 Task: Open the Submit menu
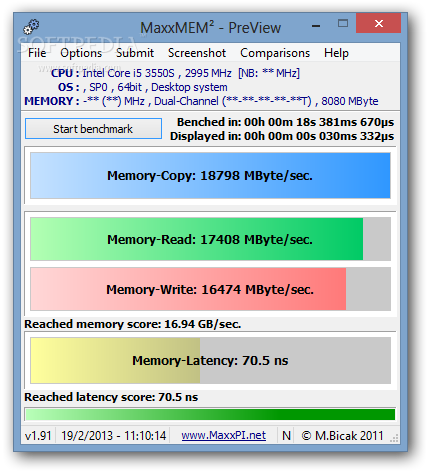[135, 53]
